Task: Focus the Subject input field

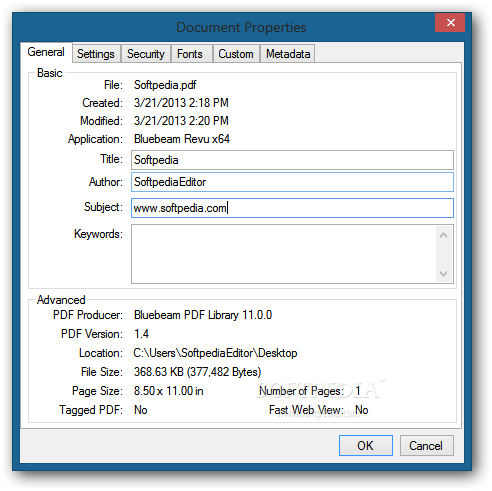Action: (x=292, y=208)
